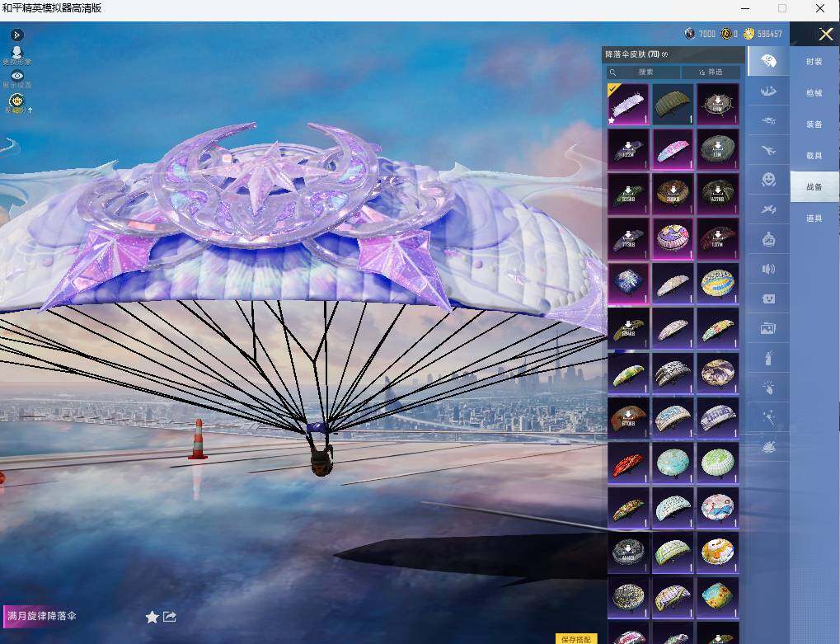840x644 pixels.
Task: Switch to the 枪械 tab
Action: pos(814,93)
